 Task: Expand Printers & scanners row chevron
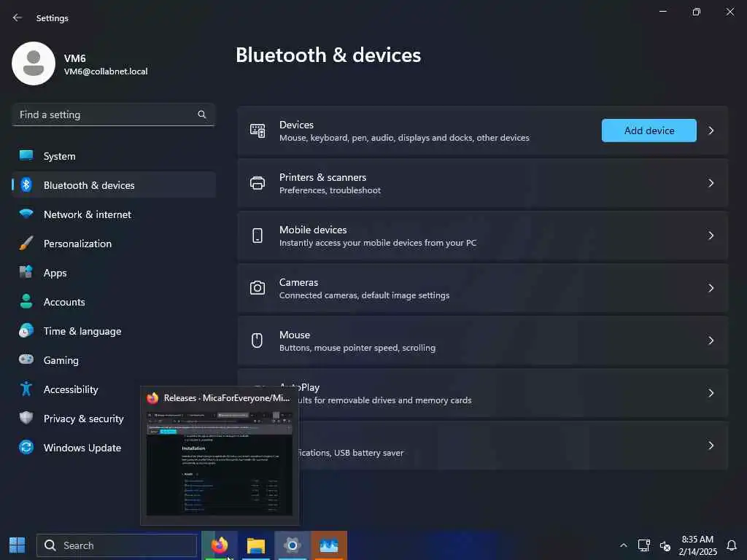pos(711,183)
